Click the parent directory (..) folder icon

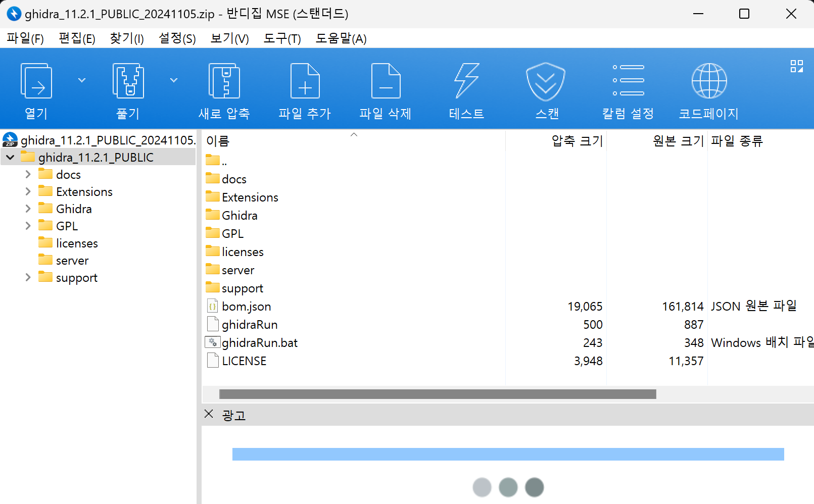213,160
